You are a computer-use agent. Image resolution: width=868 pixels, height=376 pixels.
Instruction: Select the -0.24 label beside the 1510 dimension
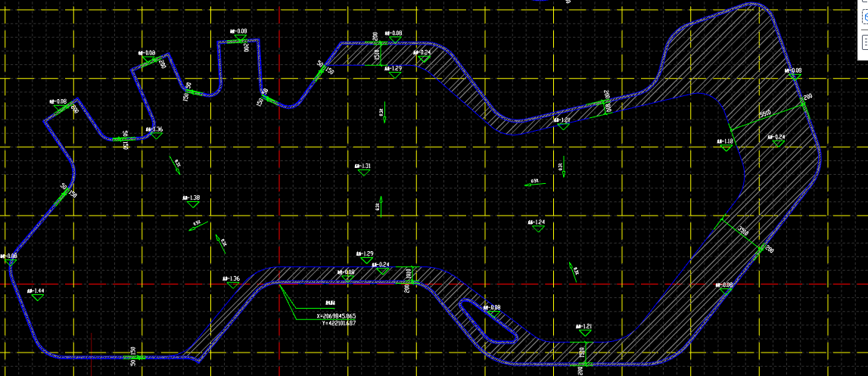point(422,53)
